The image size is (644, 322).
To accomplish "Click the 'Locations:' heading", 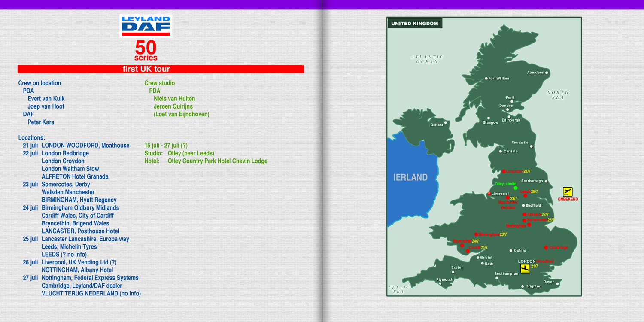I will coord(32,138).
